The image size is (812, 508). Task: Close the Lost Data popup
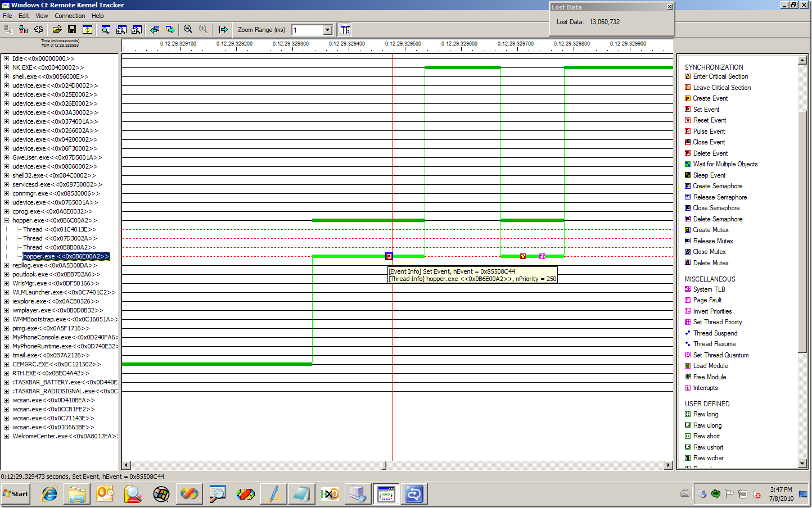pyautogui.click(x=669, y=7)
